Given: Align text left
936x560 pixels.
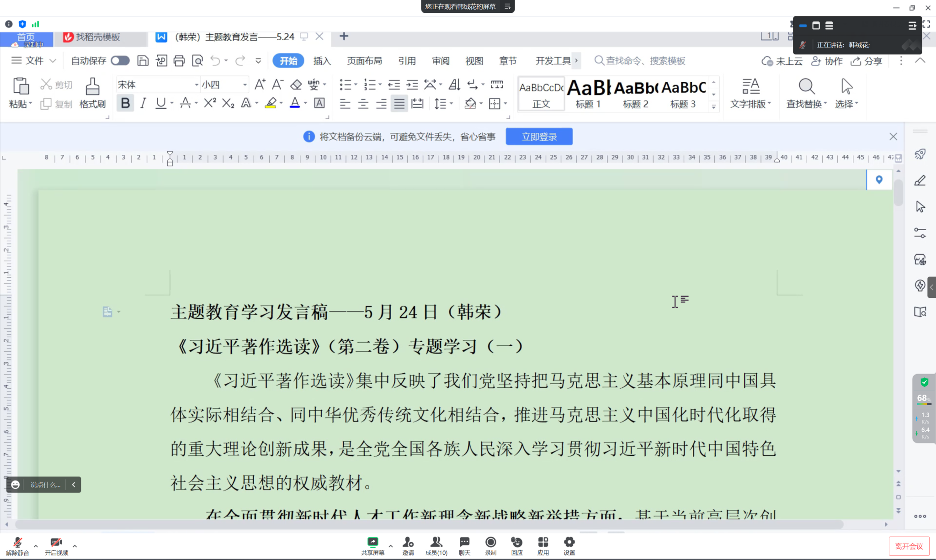Looking at the screenshot, I should click(345, 104).
